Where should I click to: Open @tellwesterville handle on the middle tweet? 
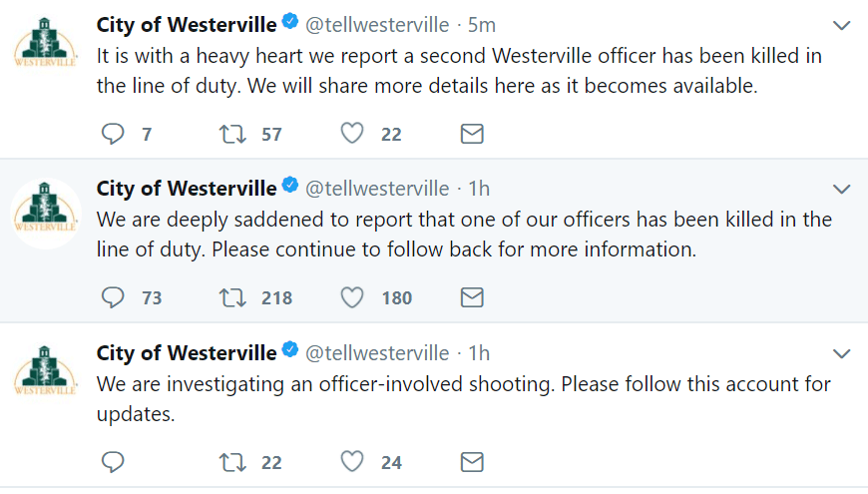377,189
